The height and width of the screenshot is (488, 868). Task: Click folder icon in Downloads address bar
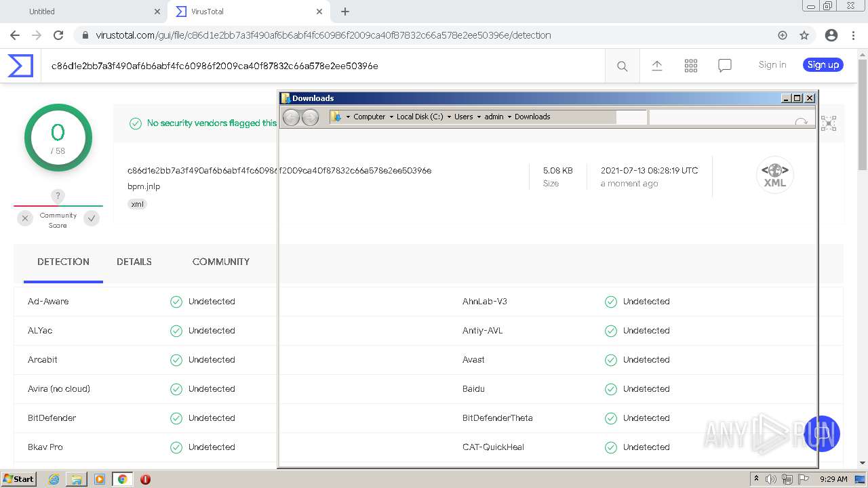[x=336, y=117]
